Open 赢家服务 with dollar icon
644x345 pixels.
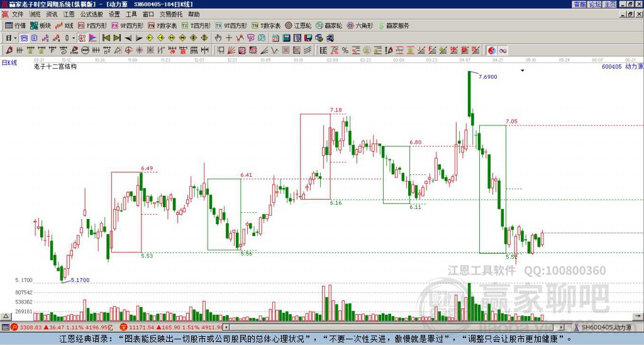click(394, 25)
